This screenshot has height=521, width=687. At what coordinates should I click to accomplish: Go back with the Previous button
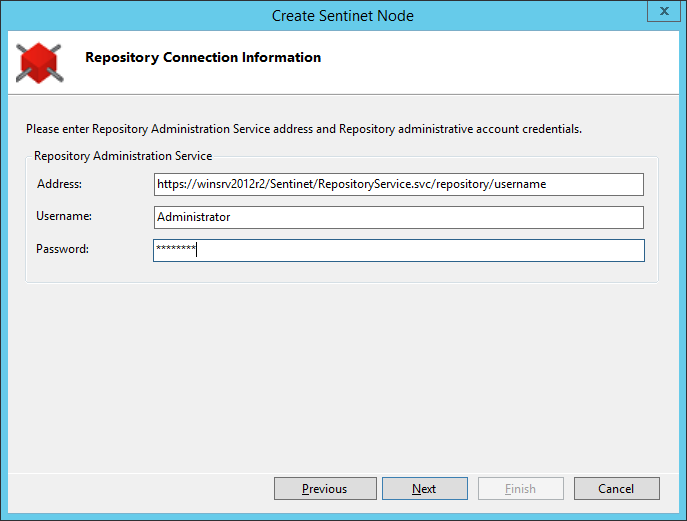[325, 489]
